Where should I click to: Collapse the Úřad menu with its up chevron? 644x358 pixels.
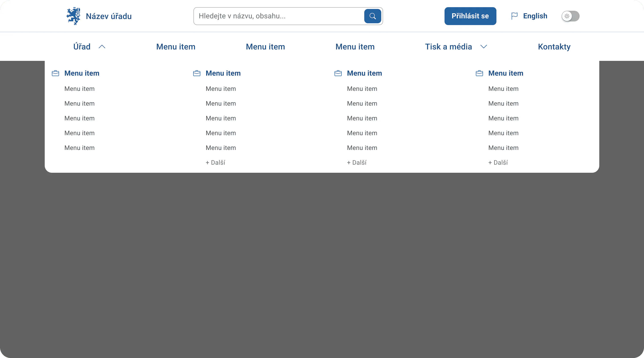tap(102, 47)
